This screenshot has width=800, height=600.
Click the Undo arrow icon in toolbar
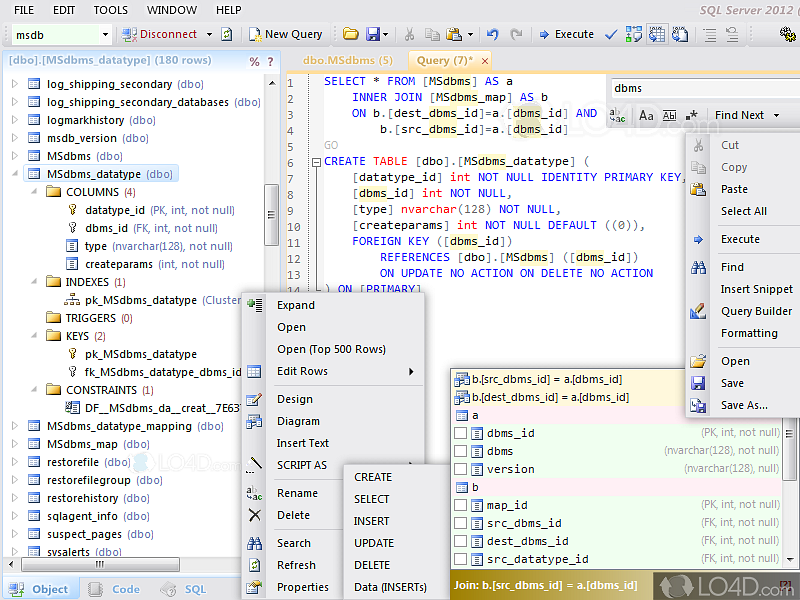click(492, 34)
